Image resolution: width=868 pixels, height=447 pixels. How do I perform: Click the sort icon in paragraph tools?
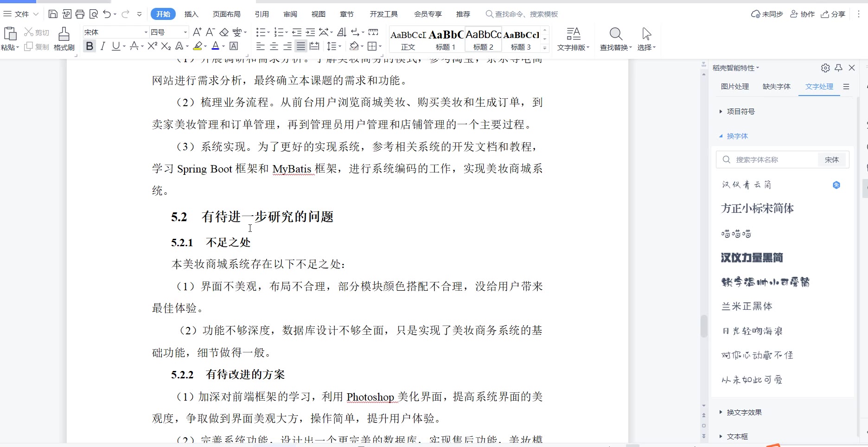(342, 32)
